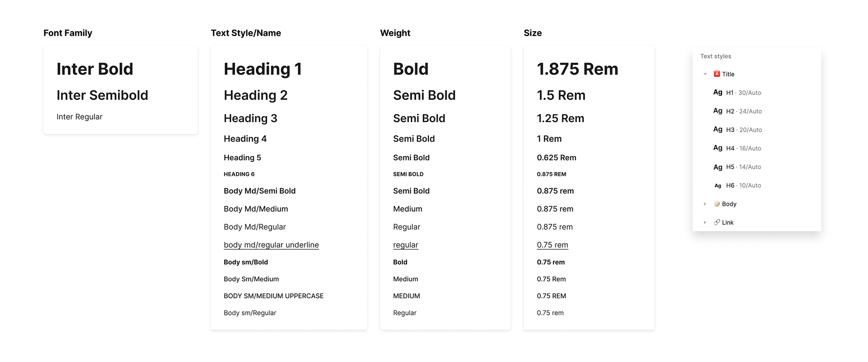Expand the Link text styles group
Image resolution: width=868 pixels, height=362 pixels.
point(705,223)
